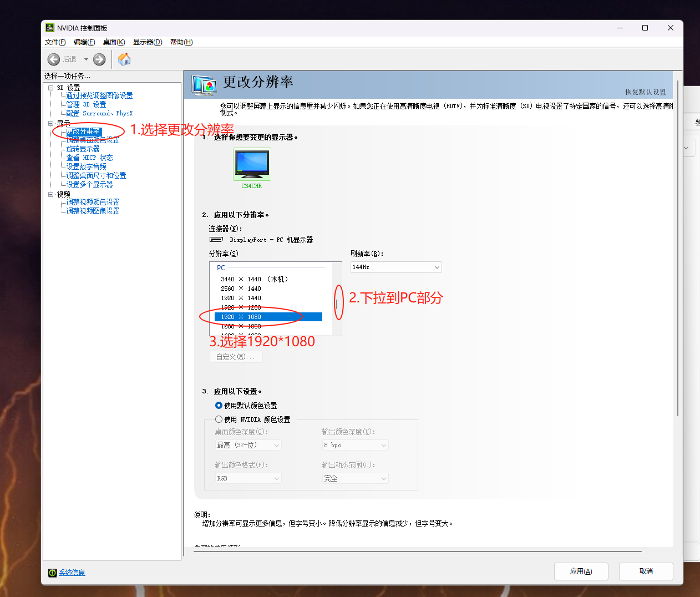700x597 pixels.
Task: Open 调整桌面尺寸和位置 task
Action: (97, 176)
